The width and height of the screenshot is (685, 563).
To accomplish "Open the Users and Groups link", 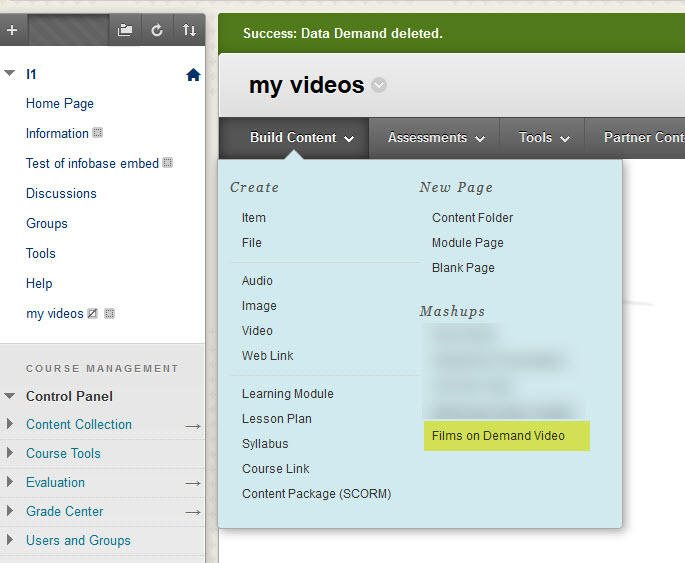I will tap(78, 540).
